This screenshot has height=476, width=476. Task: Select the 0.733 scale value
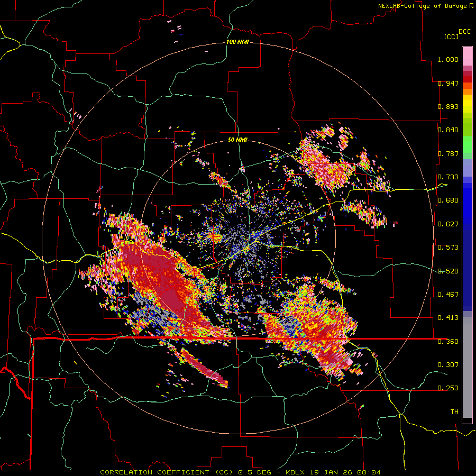tap(448, 177)
